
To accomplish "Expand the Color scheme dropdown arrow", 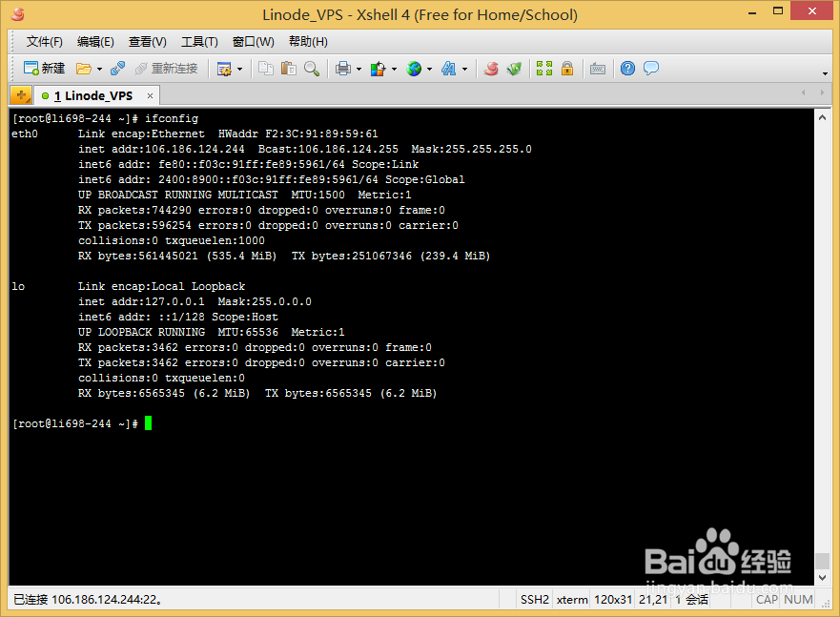I will click(x=395, y=69).
